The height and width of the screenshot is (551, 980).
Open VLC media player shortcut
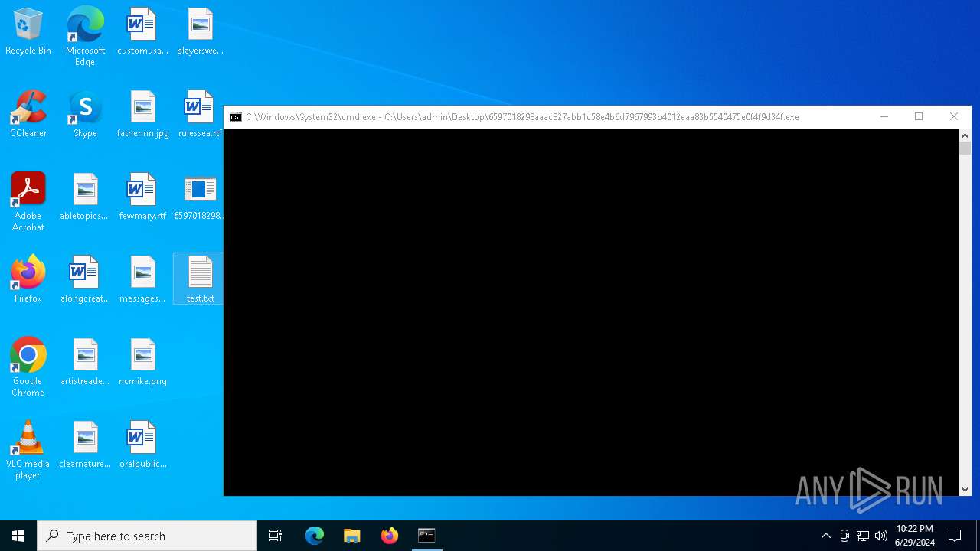click(x=28, y=450)
